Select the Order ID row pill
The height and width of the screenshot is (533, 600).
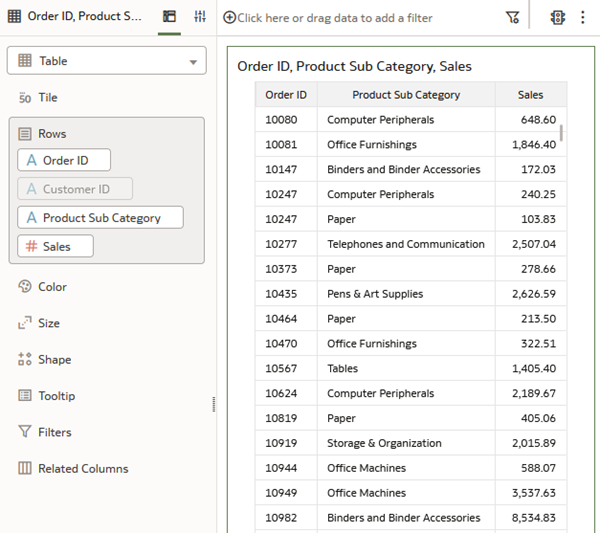click(x=64, y=160)
